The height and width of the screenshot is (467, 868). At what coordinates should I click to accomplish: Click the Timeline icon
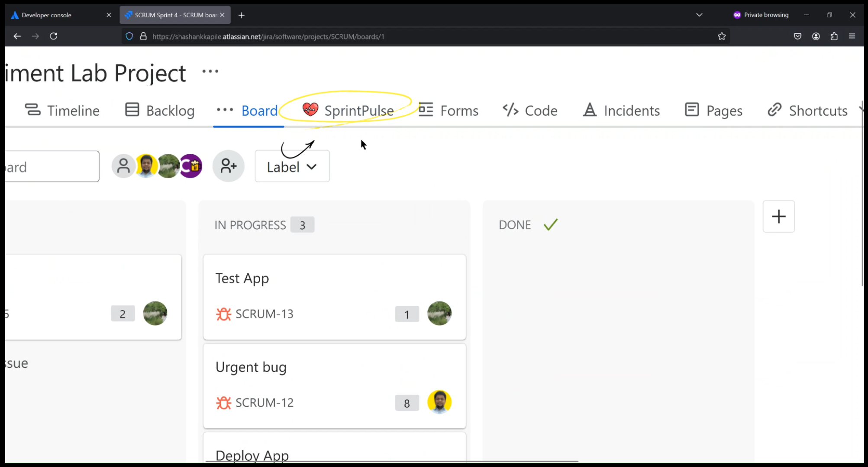click(32, 110)
